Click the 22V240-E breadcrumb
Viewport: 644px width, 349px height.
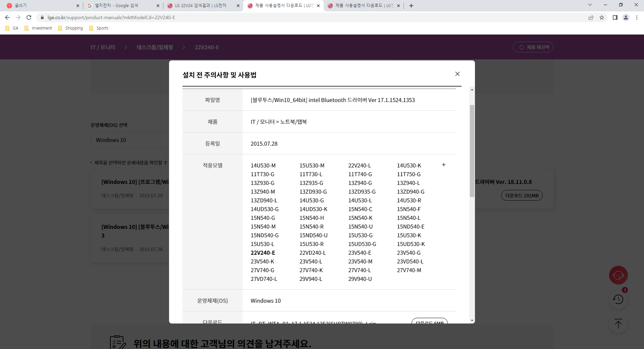[207, 47]
